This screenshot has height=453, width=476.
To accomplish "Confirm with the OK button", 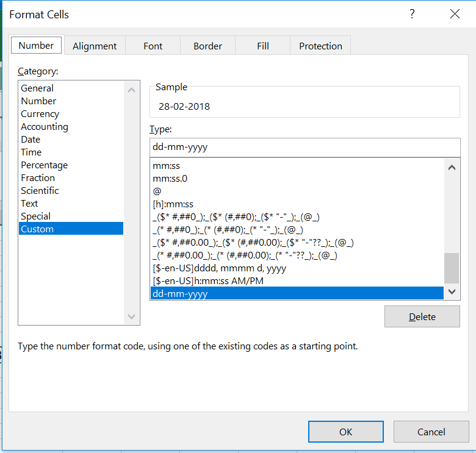I will pos(346,432).
